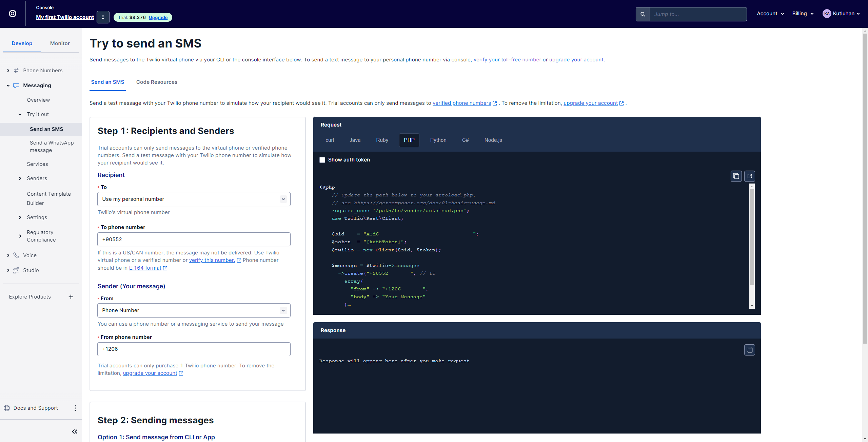Select Use my personal number dropdown
The image size is (868, 442).
[194, 198]
